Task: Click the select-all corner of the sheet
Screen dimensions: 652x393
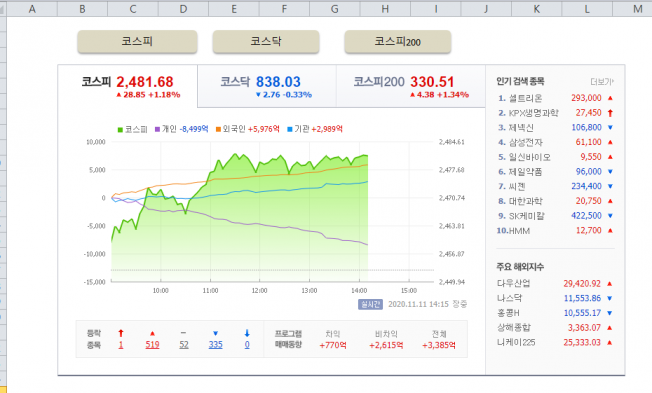Action: [3, 9]
